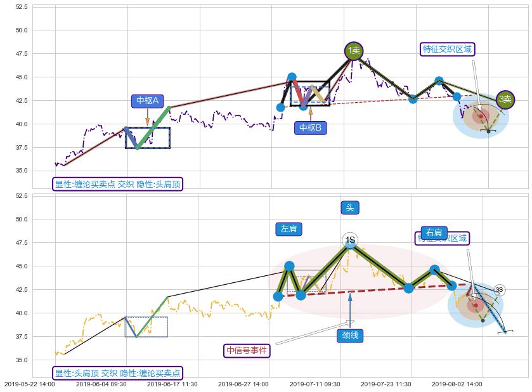The image size is (532, 392).
Task: Click lower chart caption "显性:头肩顶 交织 隐性:缠论买卖点"
Action: [117, 373]
